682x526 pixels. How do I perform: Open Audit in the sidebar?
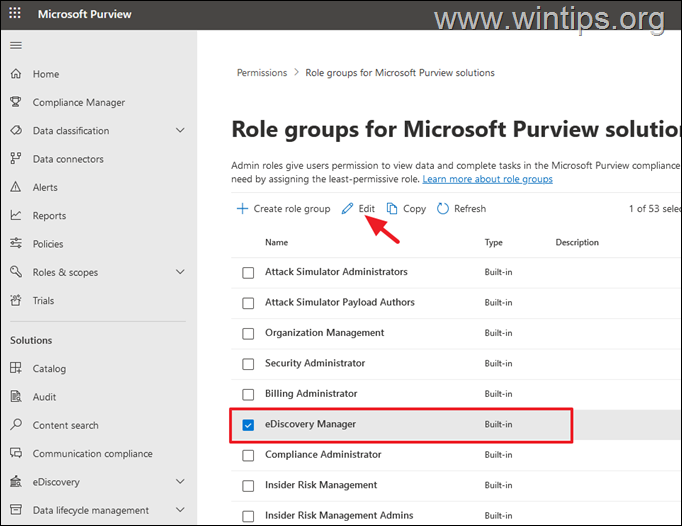pos(44,397)
